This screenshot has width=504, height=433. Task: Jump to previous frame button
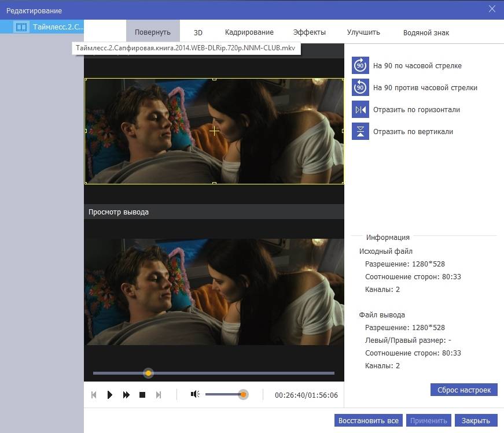94,395
